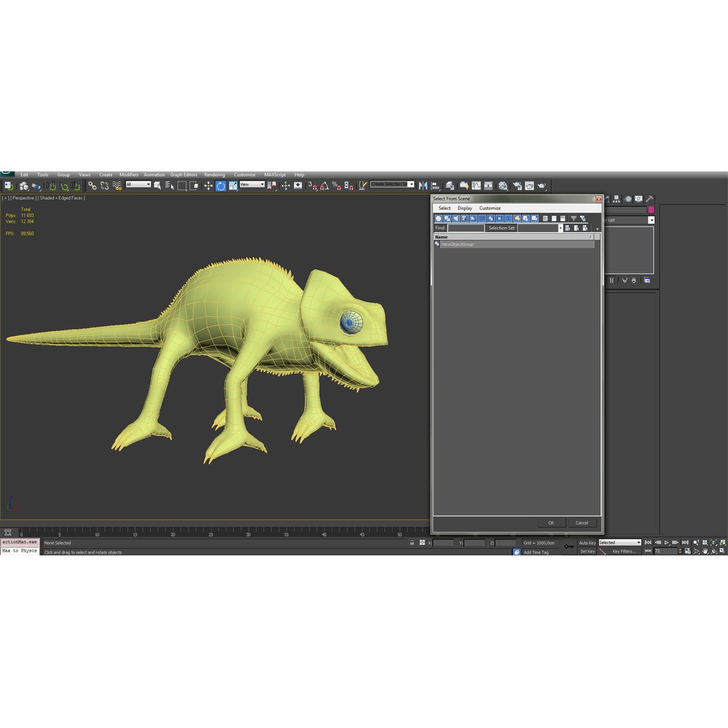Toggle Angle Snap
The image size is (728, 728).
click(x=324, y=186)
